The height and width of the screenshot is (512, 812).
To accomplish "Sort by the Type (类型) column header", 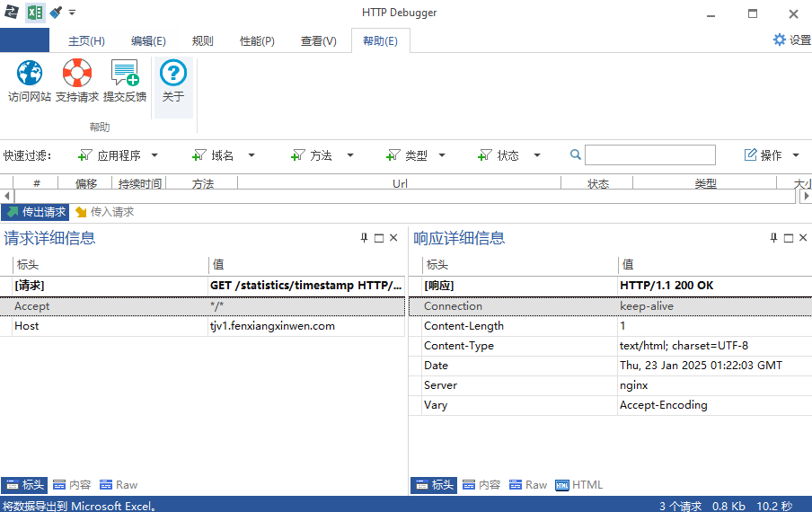I will coord(705,182).
